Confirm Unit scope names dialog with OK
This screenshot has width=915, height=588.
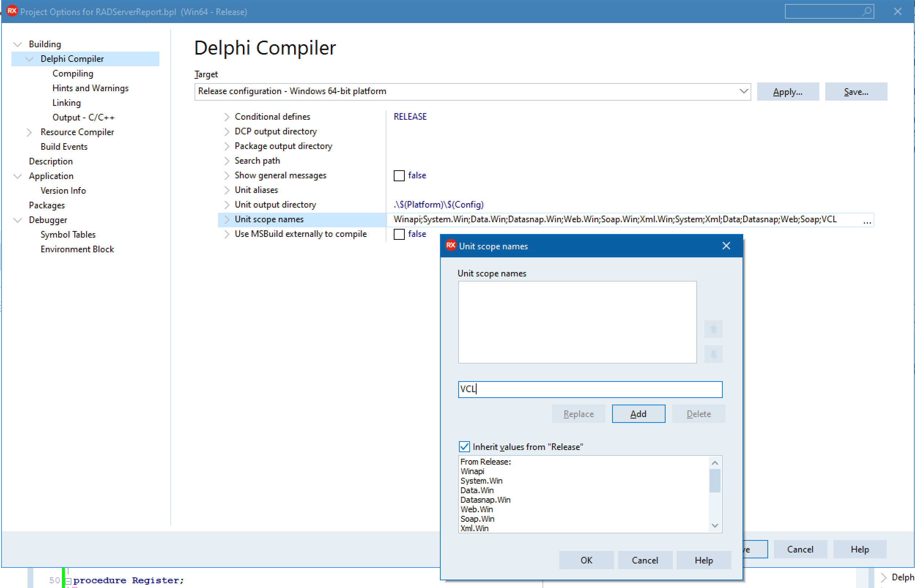point(586,560)
